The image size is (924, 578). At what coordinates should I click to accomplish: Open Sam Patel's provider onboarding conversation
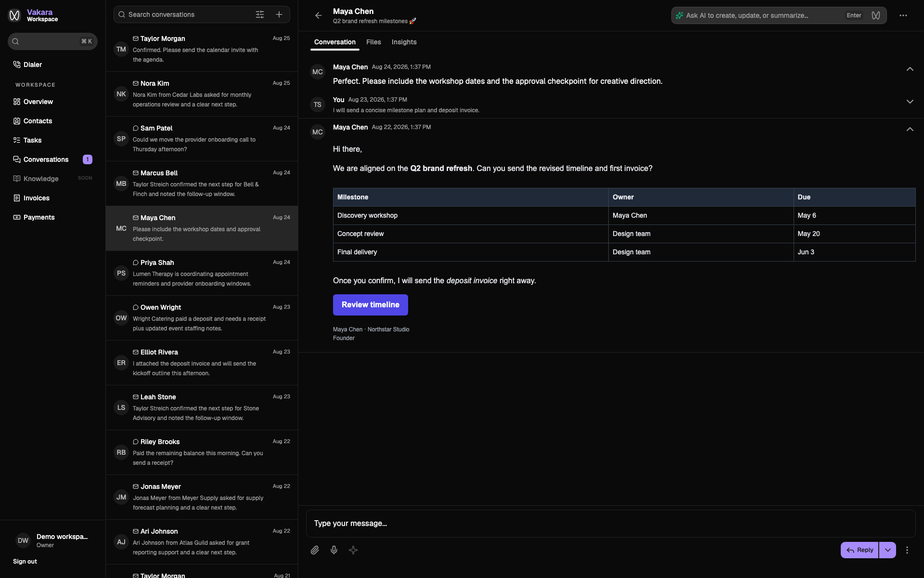tap(202, 139)
